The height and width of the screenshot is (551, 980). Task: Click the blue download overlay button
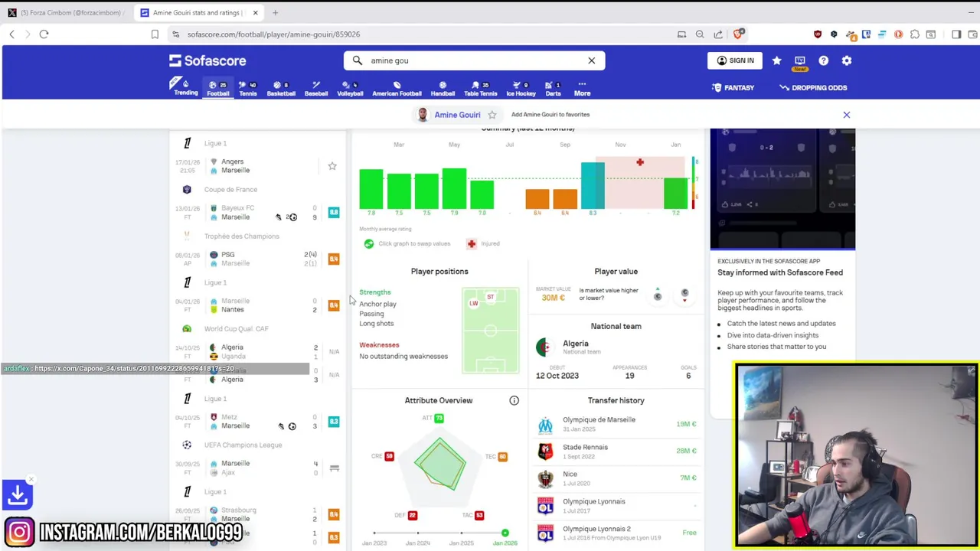pos(18,495)
